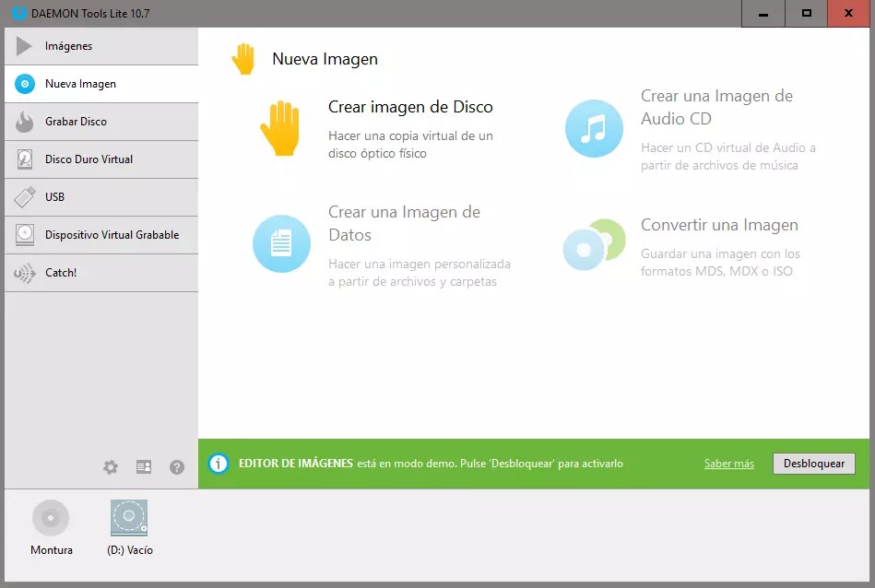Click the USB stick icon in sidebar
The width and height of the screenshot is (875, 588).
point(25,197)
